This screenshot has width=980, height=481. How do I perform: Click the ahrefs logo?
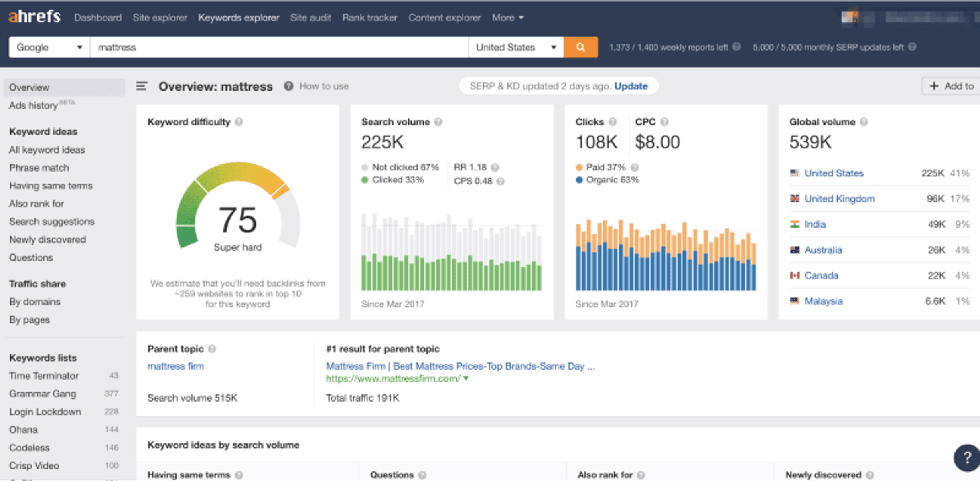34,17
